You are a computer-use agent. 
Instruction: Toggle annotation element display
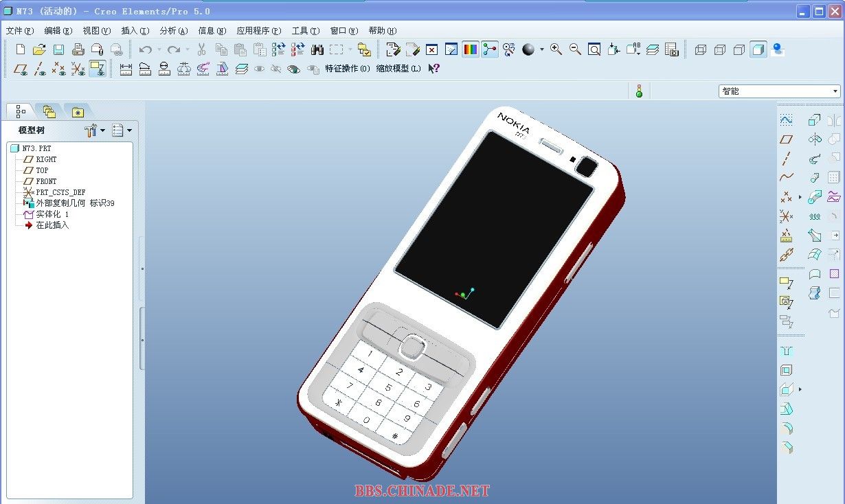pyautogui.click(x=98, y=69)
